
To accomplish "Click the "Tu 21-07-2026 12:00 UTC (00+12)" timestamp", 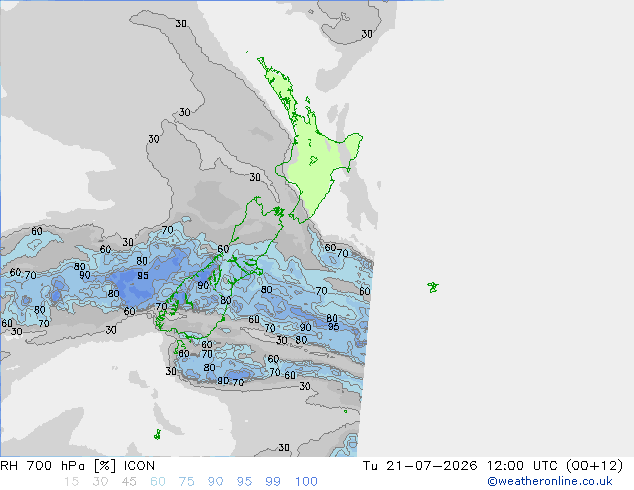I will 493,466.
